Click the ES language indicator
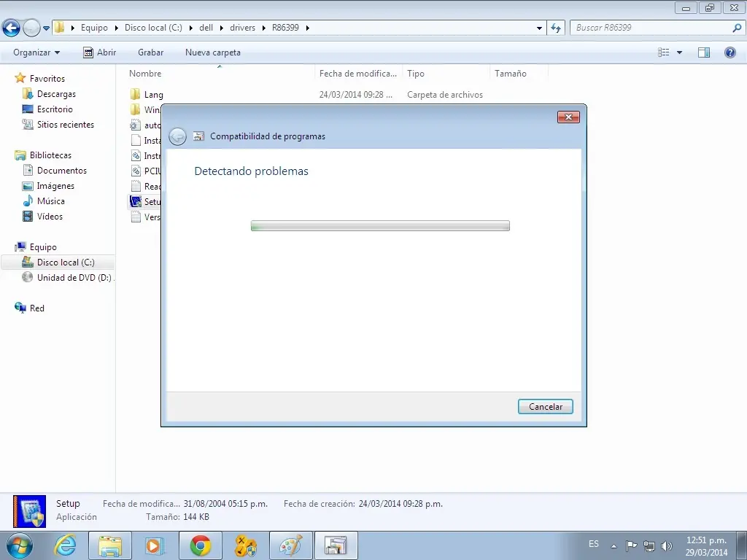This screenshot has width=747, height=560. click(594, 544)
